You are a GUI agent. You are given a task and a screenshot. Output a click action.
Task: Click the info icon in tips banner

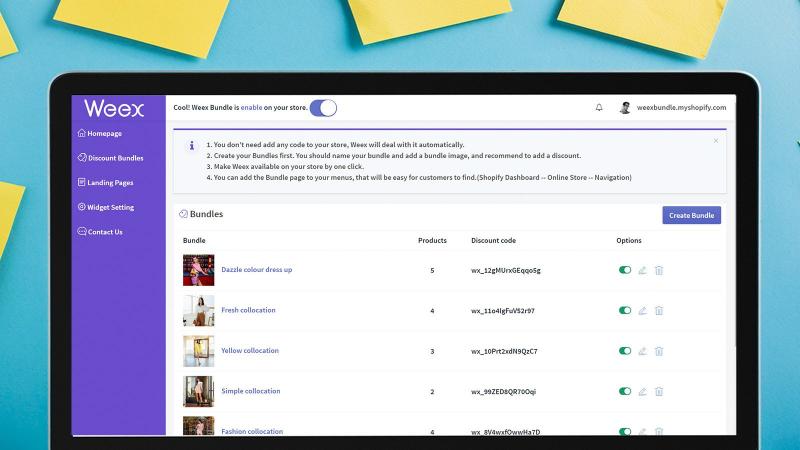(x=192, y=146)
